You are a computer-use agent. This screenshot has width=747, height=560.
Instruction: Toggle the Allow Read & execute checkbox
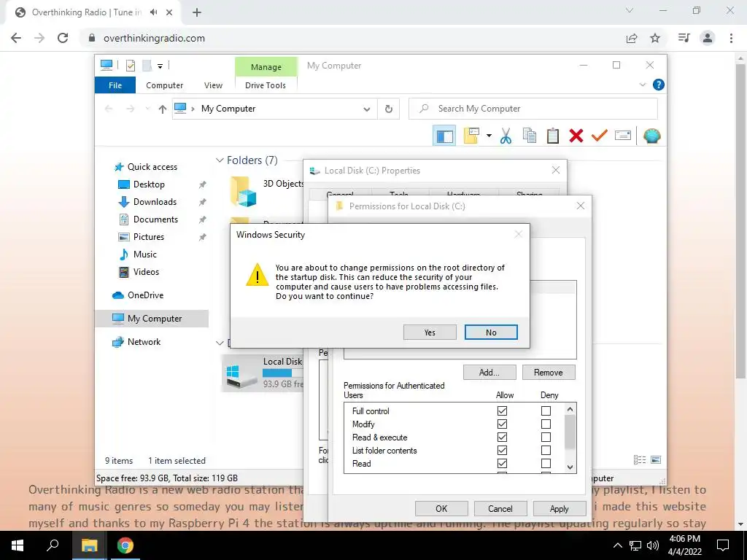(502, 437)
